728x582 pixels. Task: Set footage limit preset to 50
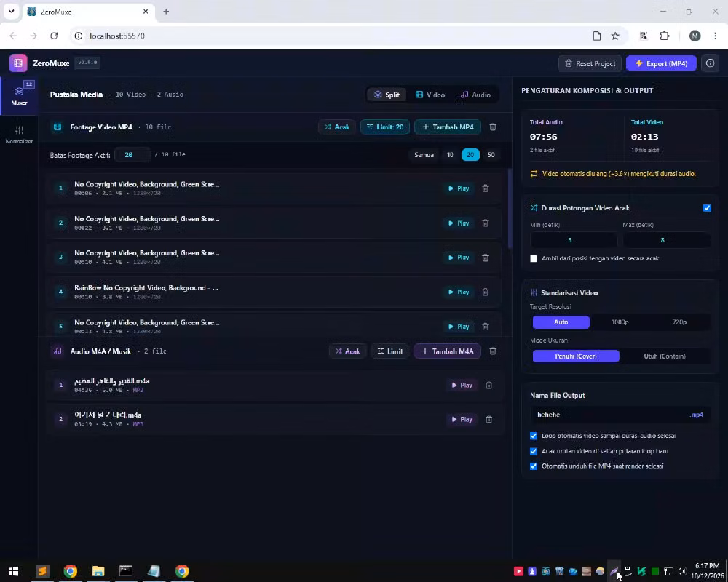[491, 155]
